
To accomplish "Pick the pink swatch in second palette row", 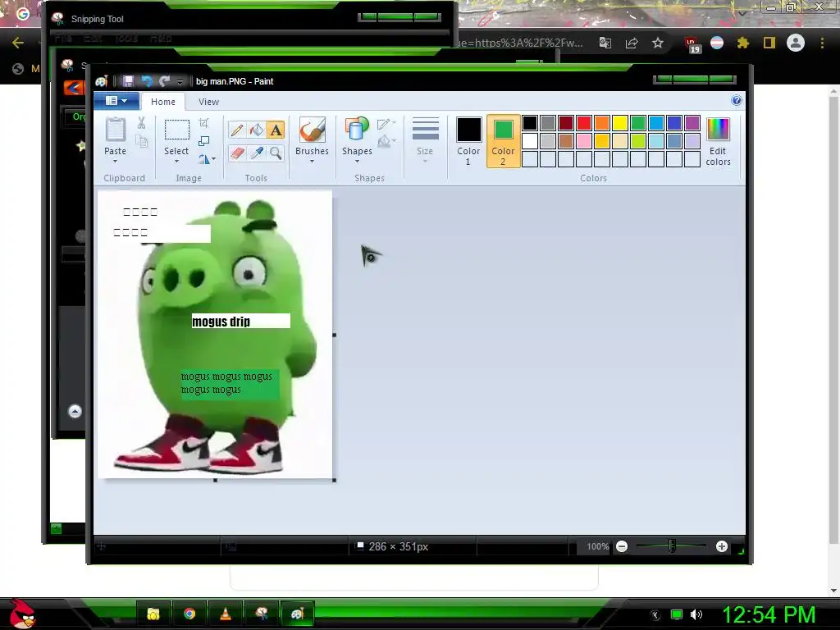I will (x=584, y=141).
